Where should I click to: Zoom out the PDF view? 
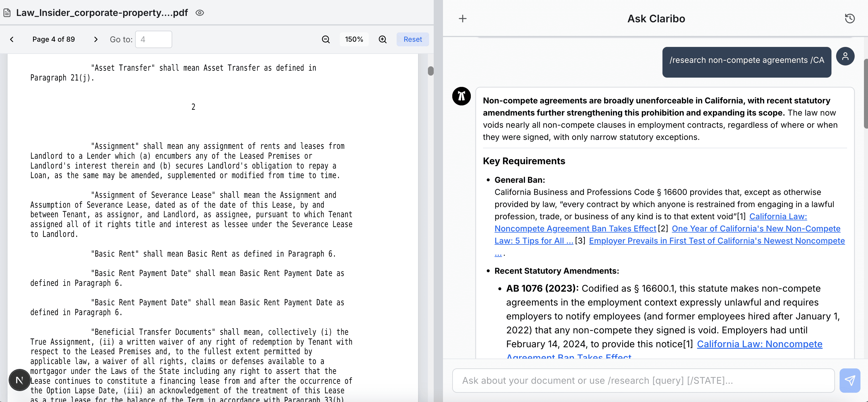pos(326,39)
